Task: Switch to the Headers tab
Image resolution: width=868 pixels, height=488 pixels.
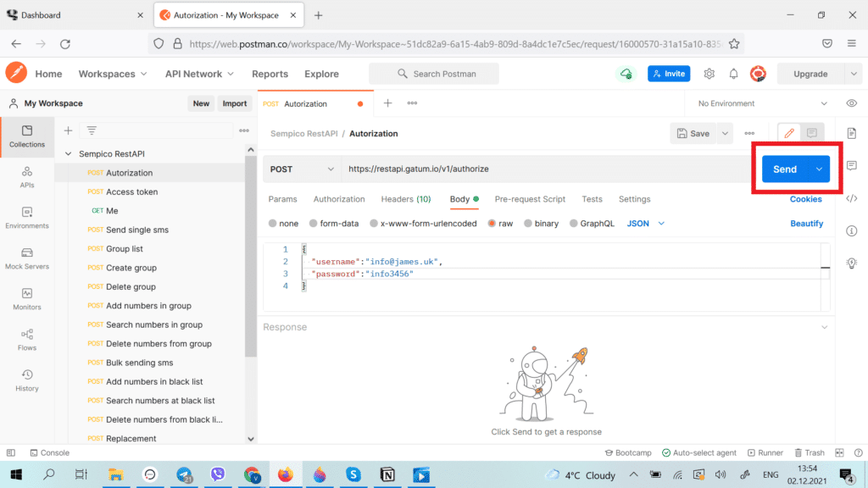Action: click(x=406, y=198)
